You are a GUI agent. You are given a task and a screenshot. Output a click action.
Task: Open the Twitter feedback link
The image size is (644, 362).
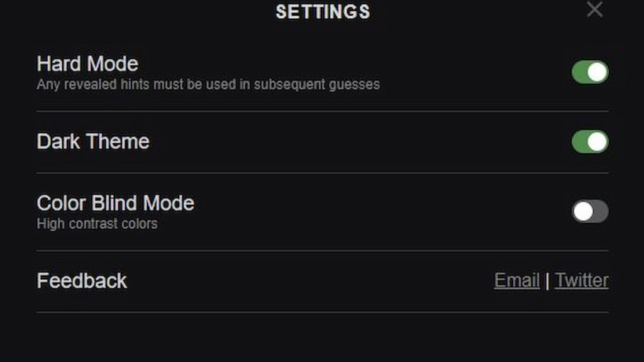[582, 280]
